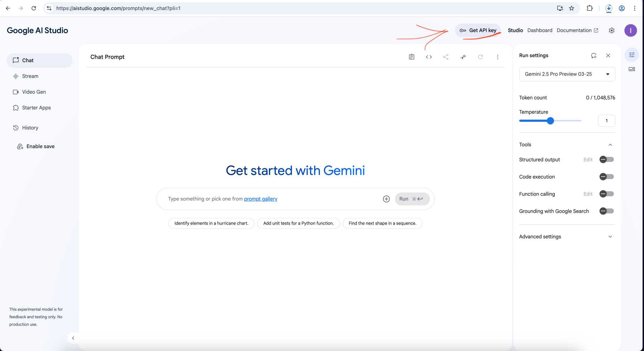Collapse the left sidebar arrow
The height and width of the screenshot is (351, 644).
click(73, 338)
